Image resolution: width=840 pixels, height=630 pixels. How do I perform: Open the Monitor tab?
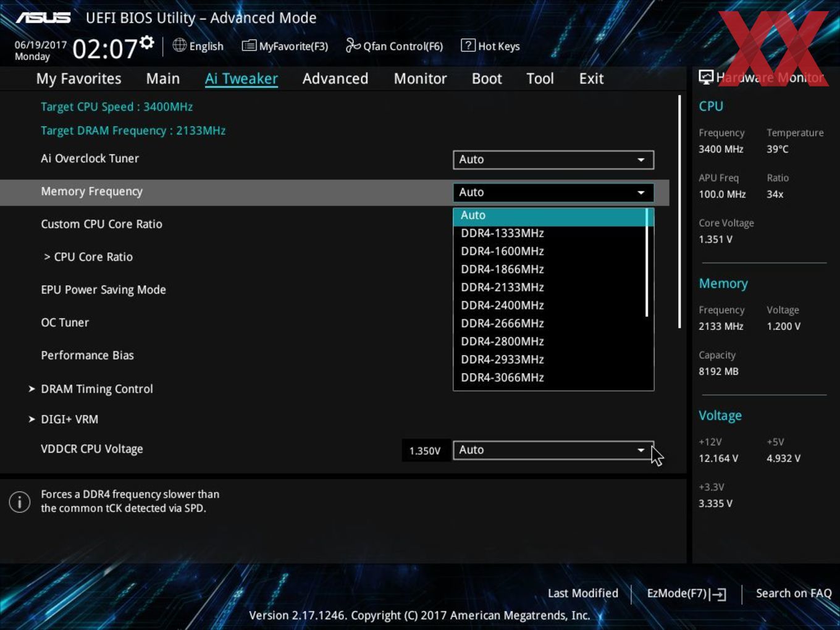[420, 78]
